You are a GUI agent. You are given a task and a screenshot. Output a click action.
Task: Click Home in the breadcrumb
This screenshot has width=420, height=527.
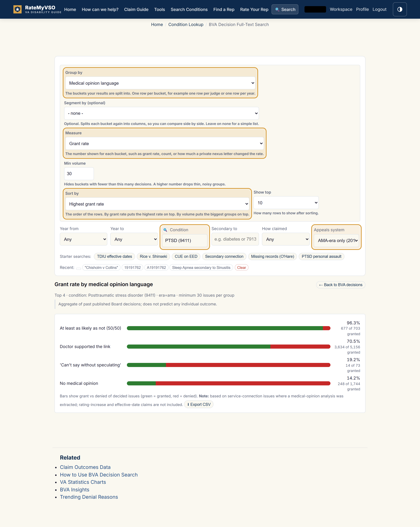pyautogui.click(x=157, y=24)
